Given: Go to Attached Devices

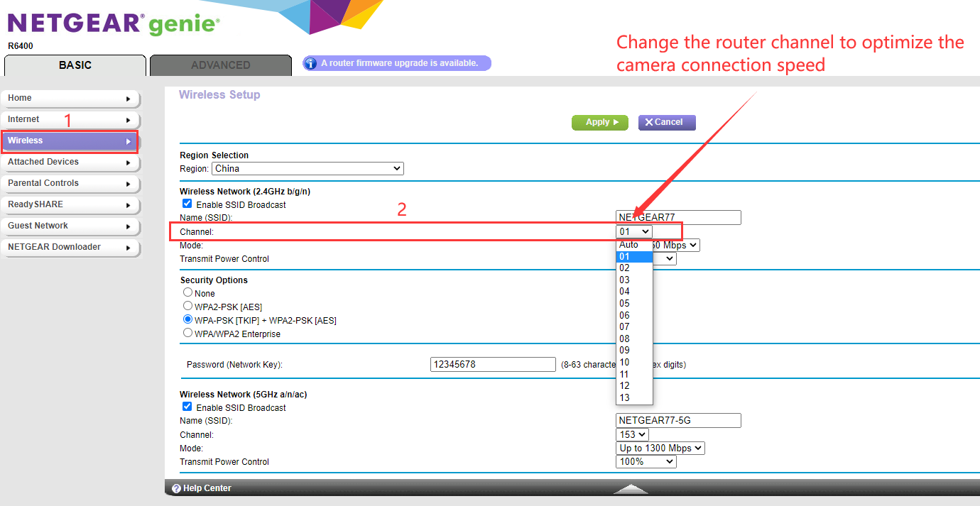Looking at the screenshot, I should coord(70,163).
